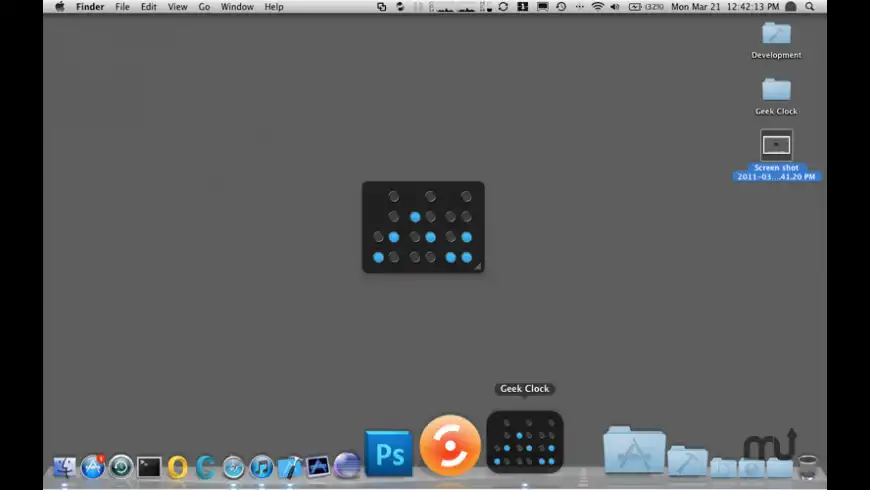Image resolution: width=870 pixels, height=490 pixels.
Task: Open the Trash in the Dock
Action: tap(808, 467)
